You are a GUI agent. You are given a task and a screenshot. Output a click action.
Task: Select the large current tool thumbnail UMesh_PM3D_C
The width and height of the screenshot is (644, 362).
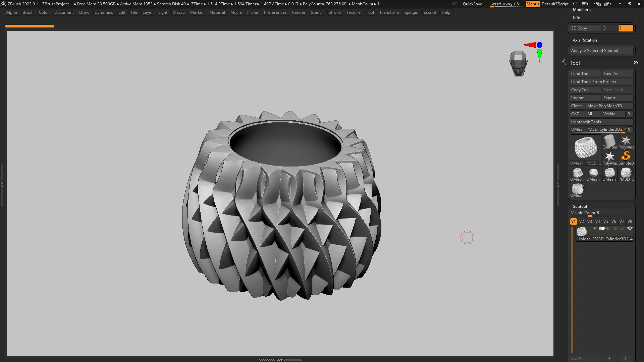tap(586, 150)
